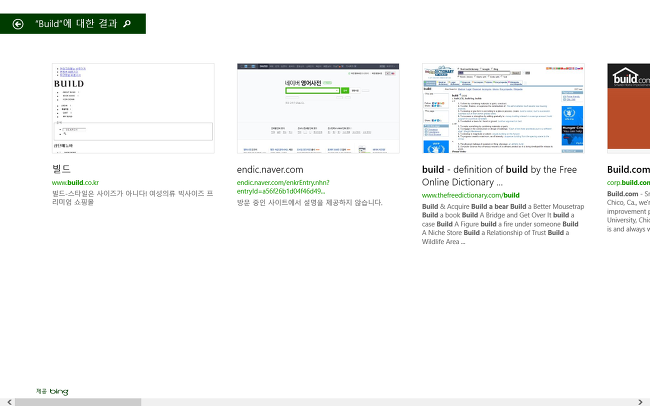650x406 pixels.
Task: Follow the endic.naver.com/enkrEntry.nhn URL link
Action: click(283, 187)
